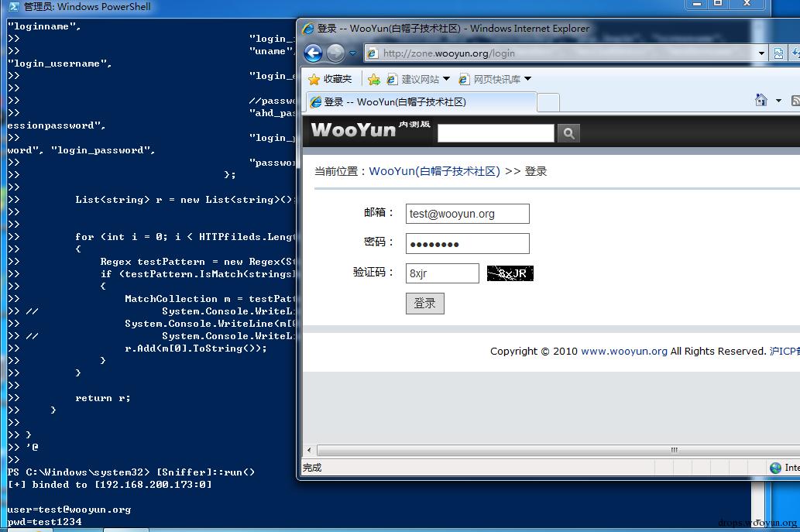Screen dimensions: 800x532
Task: Click the Home icon in IE toolbar
Action: (761, 100)
